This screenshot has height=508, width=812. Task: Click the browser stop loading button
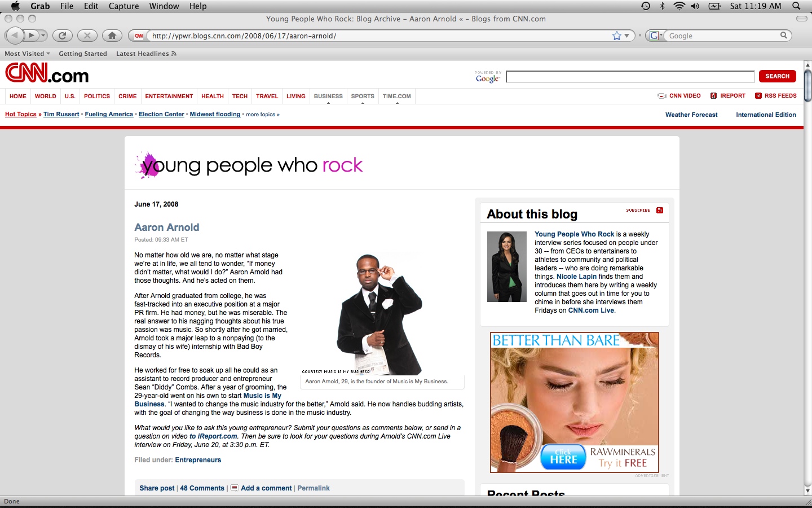pos(87,36)
